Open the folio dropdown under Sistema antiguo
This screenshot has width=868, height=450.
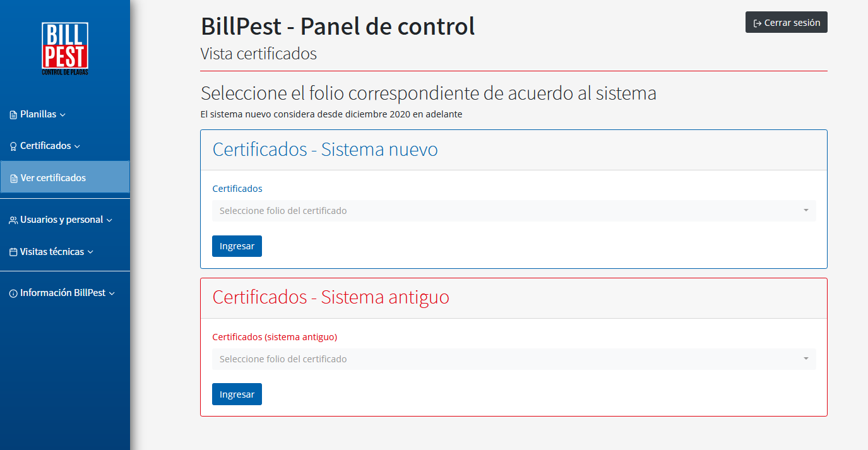(x=513, y=358)
